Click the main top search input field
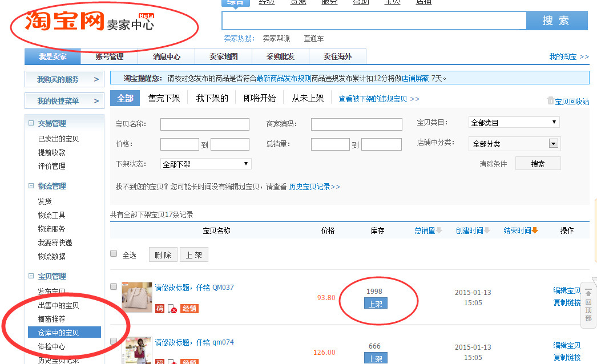This screenshot has width=597, height=364. click(x=374, y=21)
